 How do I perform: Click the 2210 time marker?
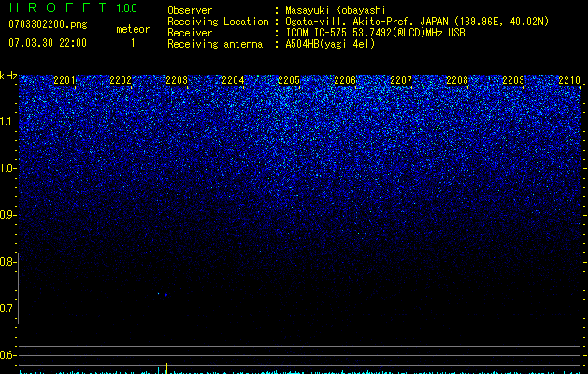click(569, 80)
